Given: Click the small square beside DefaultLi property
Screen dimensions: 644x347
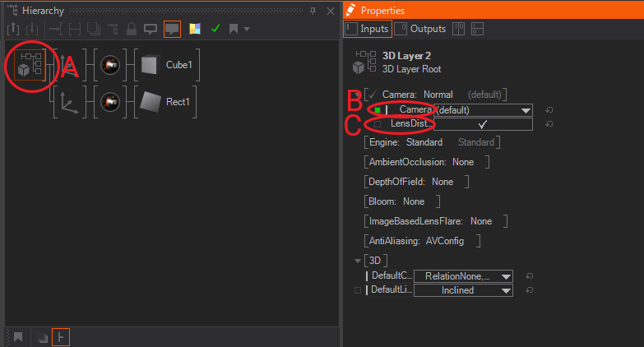Looking at the screenshot, I should [357, 290].
